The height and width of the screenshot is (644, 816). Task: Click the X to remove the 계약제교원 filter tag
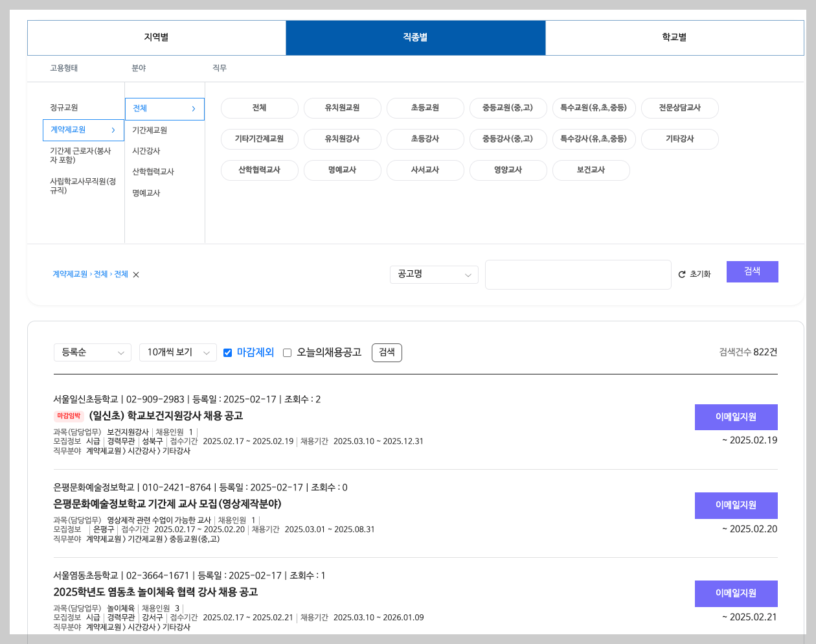[135, 274]
